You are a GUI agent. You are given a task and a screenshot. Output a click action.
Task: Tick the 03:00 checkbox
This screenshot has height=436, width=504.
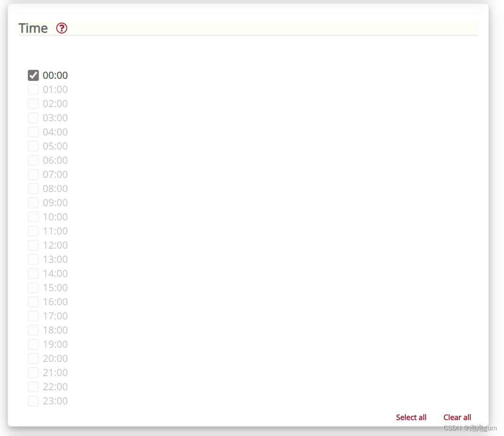(33, 118)
